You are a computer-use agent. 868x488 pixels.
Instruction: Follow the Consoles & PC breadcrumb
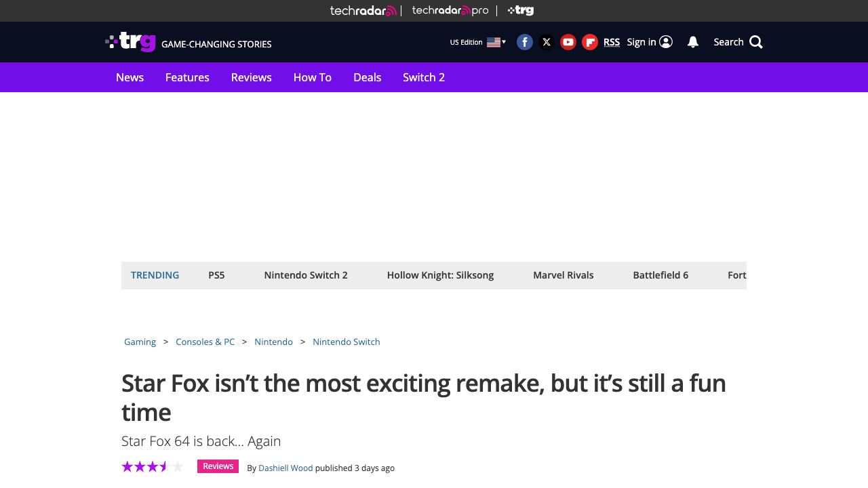(x=205, y=342)
